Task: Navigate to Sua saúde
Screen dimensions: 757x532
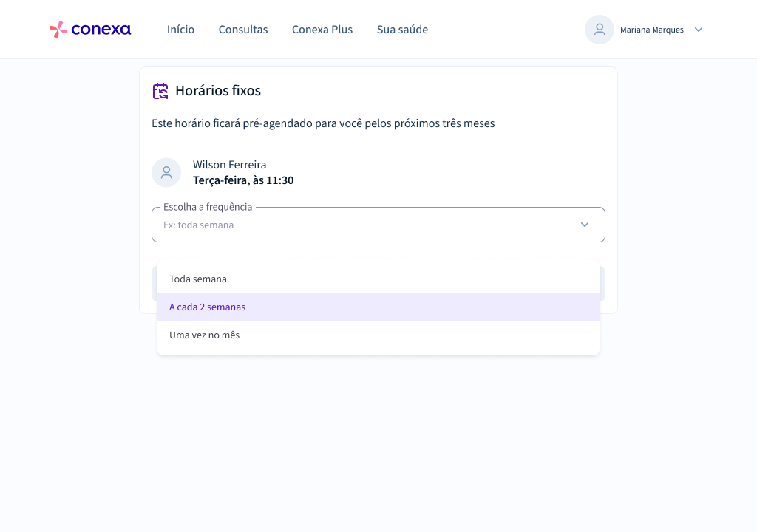Action: pos(402,30)
